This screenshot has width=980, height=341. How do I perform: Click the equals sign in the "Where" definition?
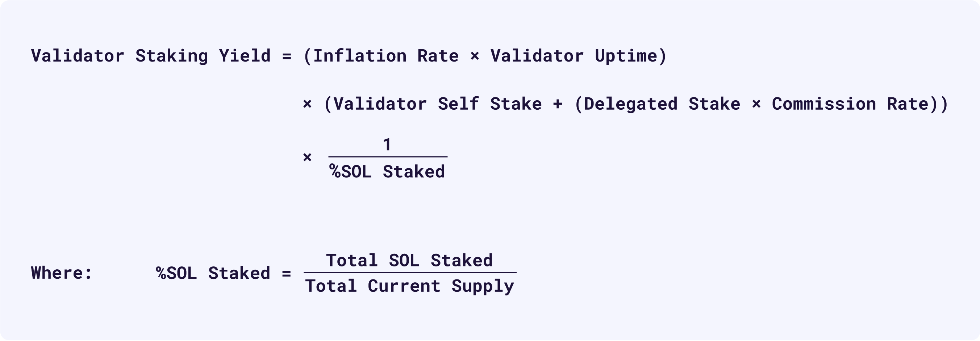coord(287,273)
